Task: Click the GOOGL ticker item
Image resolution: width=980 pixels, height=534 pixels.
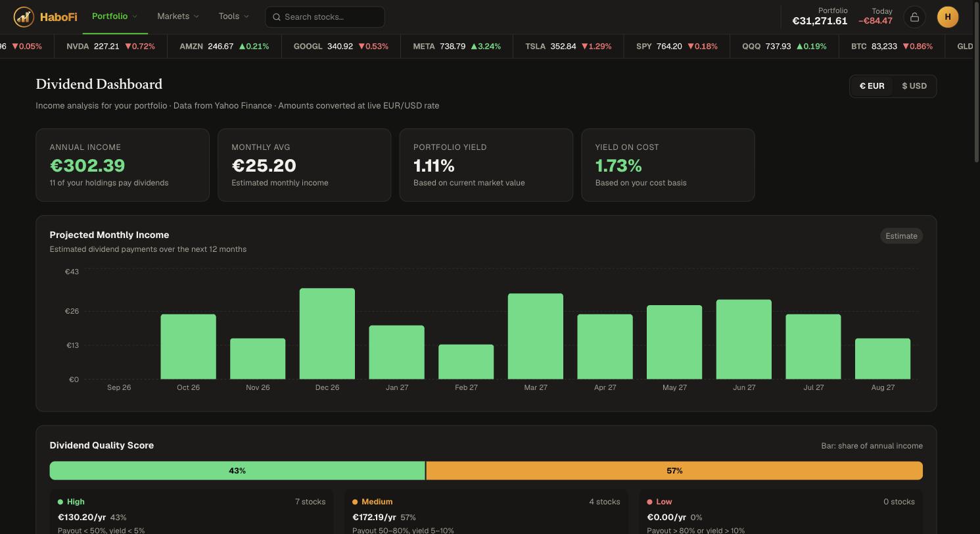Action: point(340,47)
